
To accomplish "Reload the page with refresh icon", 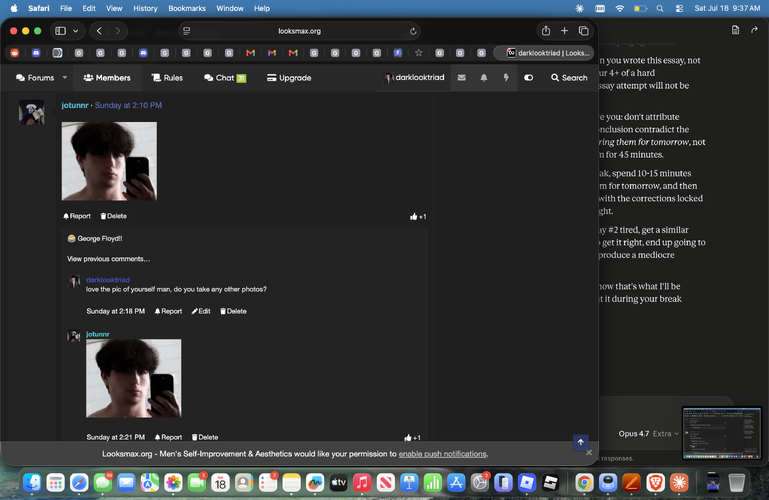I will (413, 31).
